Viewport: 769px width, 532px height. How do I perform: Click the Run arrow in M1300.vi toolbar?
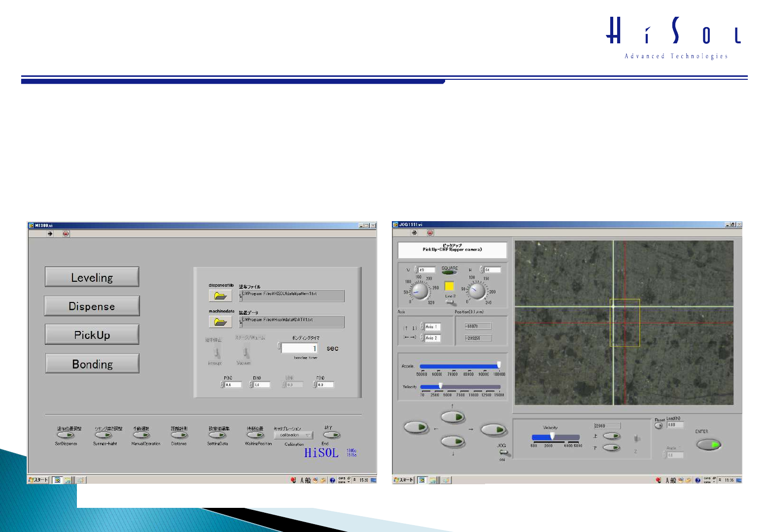pyautogui.click(x=50, y=233)
